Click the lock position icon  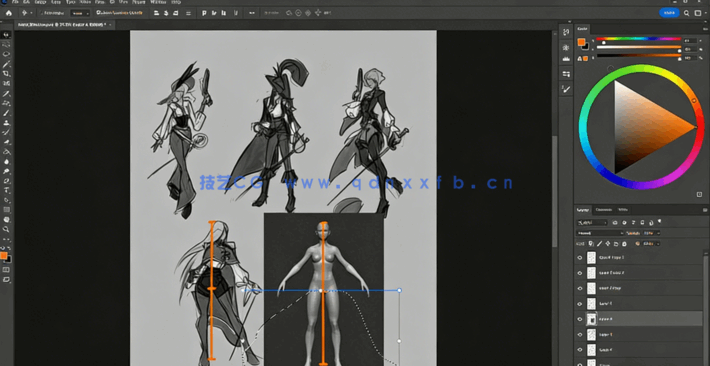[608, 244]
